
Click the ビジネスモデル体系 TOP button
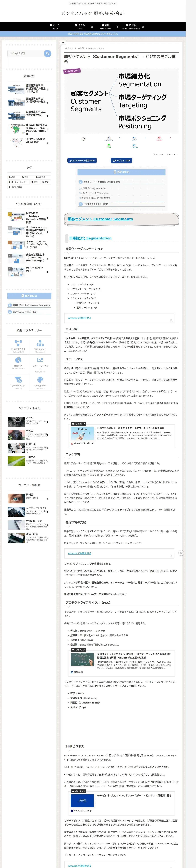[x=82, y=160]
